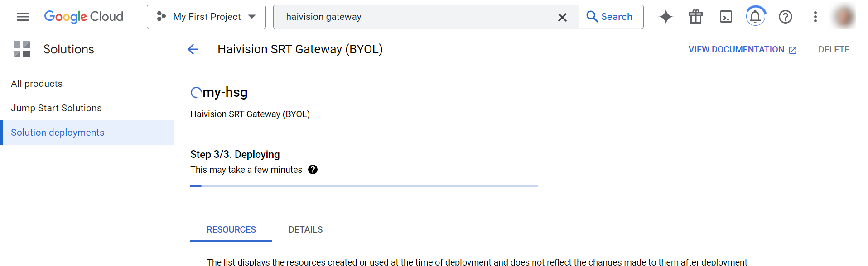Open Gemini AI assistant sparkle icon

click(x=665, y=17)
